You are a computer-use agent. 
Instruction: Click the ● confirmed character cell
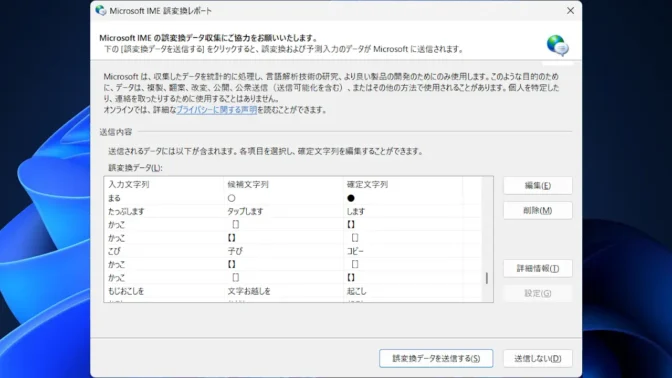351,198
